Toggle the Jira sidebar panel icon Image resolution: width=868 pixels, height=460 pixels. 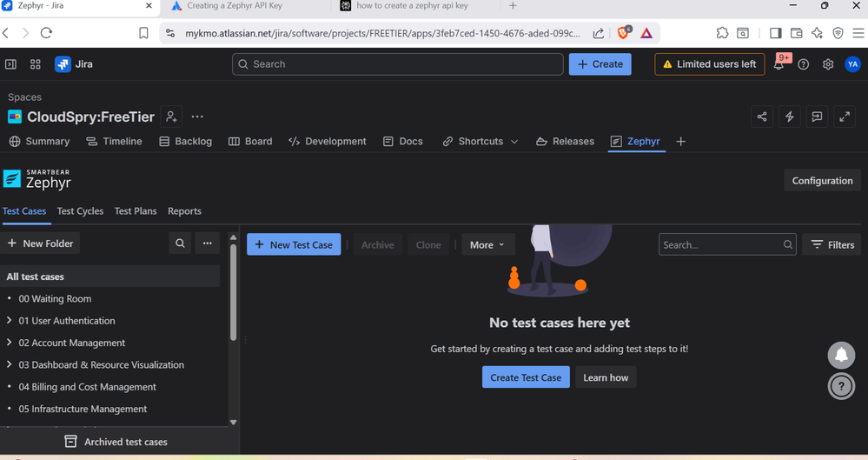coord(10,64)
